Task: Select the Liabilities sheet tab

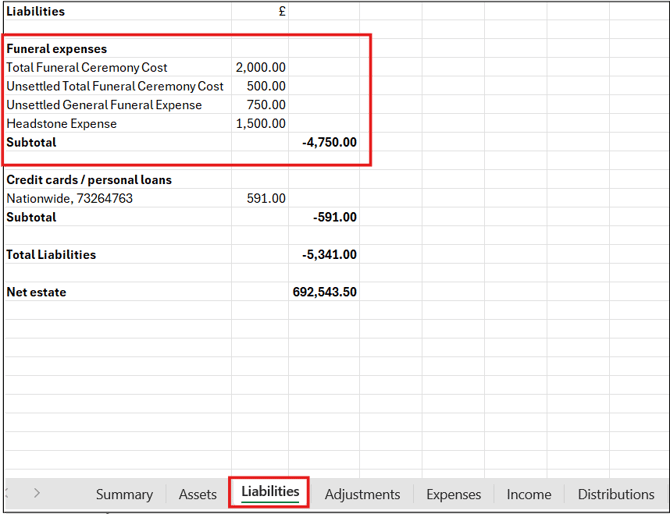Action: pos(270,492)
